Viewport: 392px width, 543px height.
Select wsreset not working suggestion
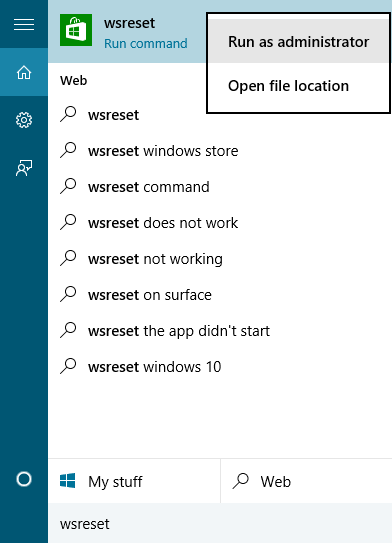click(x=220, y=259)
